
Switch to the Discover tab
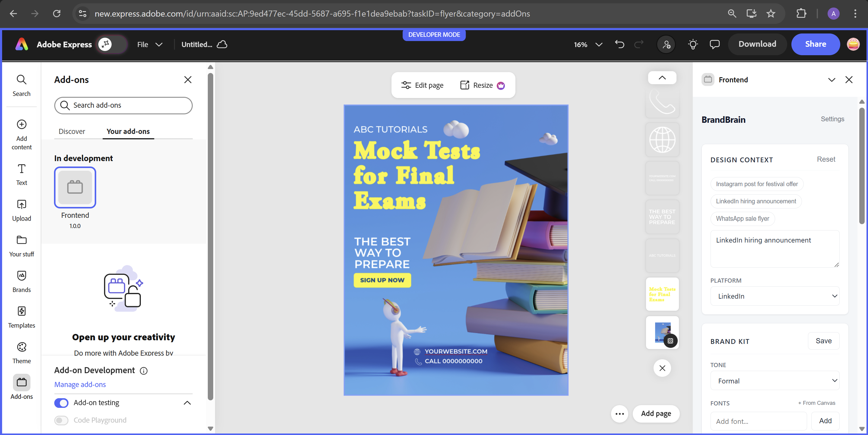(72, 132)
